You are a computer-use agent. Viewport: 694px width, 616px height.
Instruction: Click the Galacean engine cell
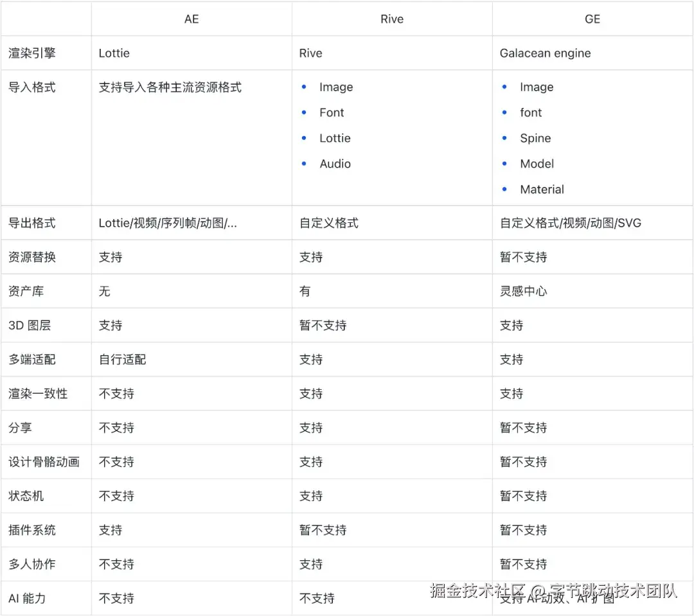point(545,53)
